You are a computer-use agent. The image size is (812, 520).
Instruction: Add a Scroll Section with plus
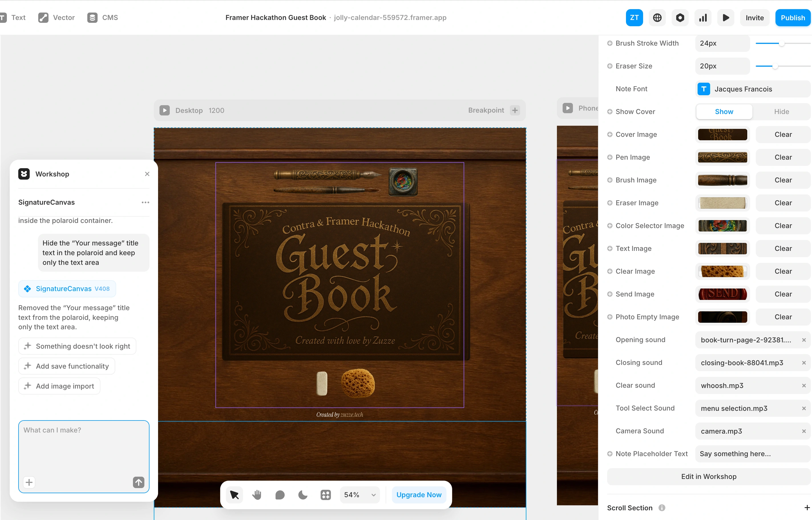[x=807, y=508]
